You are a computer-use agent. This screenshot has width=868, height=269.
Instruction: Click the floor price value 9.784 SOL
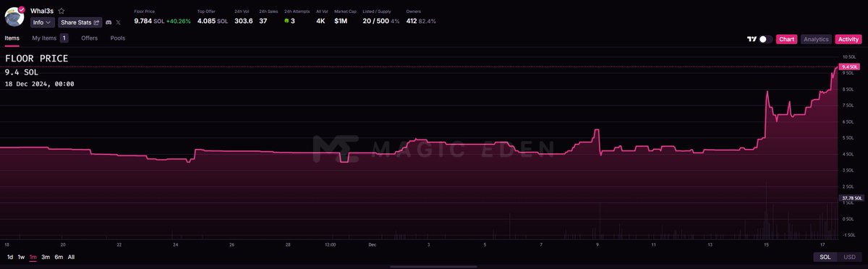pyautogui.click(x=149, y=21)
